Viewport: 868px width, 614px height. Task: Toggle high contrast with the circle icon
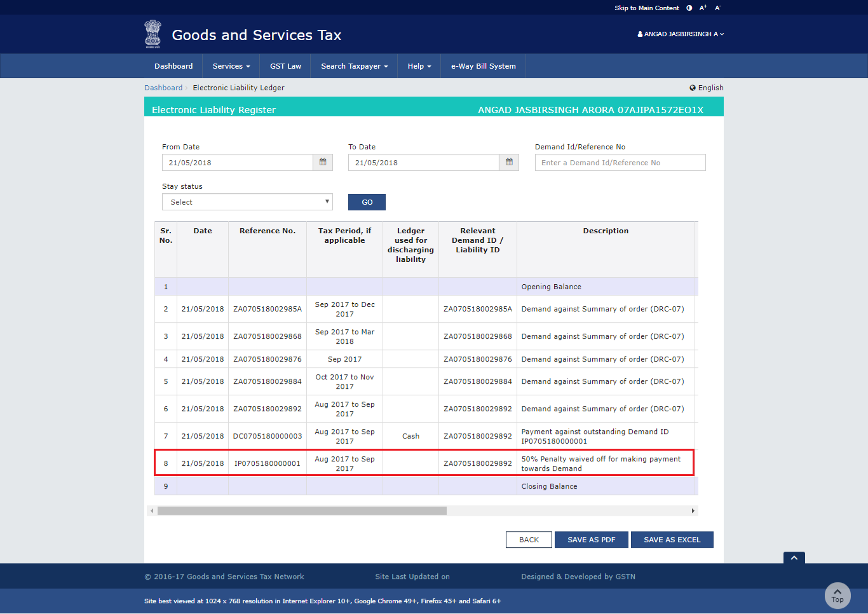689,8
